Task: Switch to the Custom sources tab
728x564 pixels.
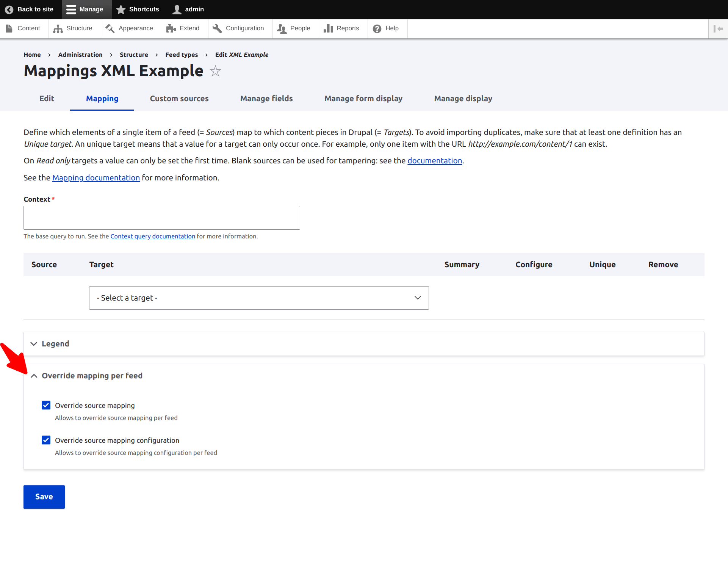Action: tap(179, 99)
